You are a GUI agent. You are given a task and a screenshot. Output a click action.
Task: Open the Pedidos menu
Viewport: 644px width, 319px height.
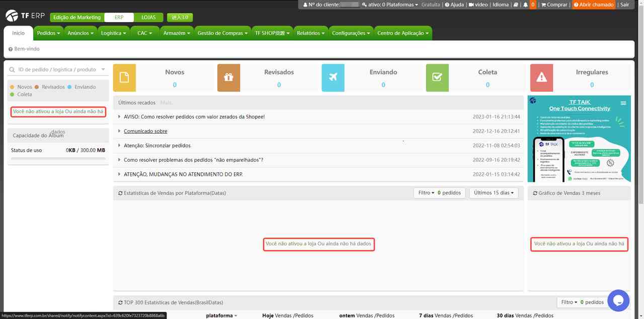click(48, 33)
